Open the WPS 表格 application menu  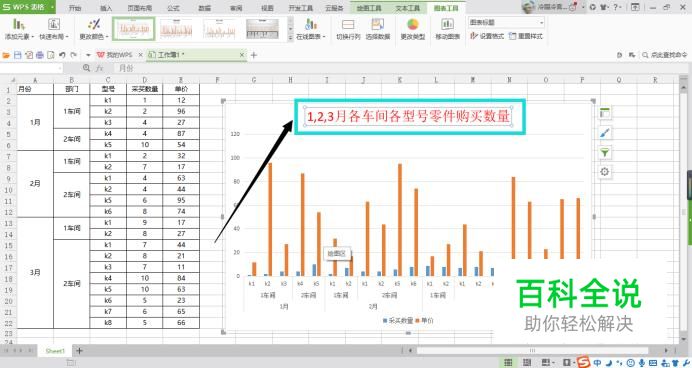tap(27, 7)
